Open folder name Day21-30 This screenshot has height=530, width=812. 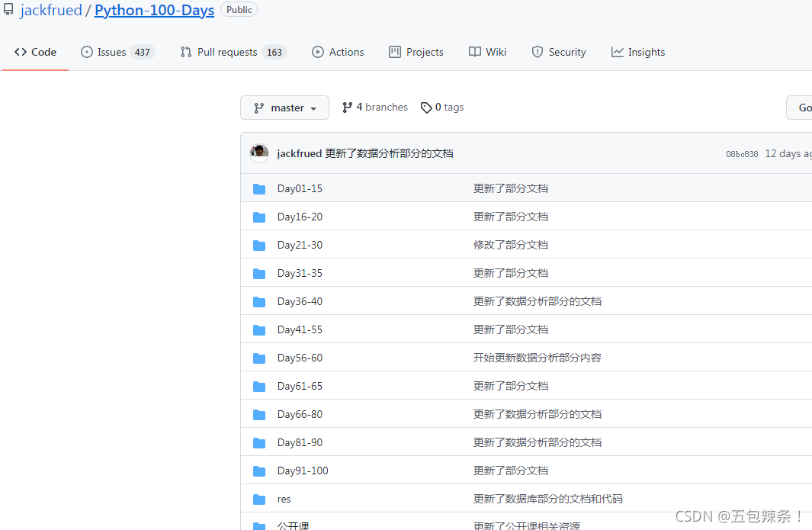coord(300,245)
